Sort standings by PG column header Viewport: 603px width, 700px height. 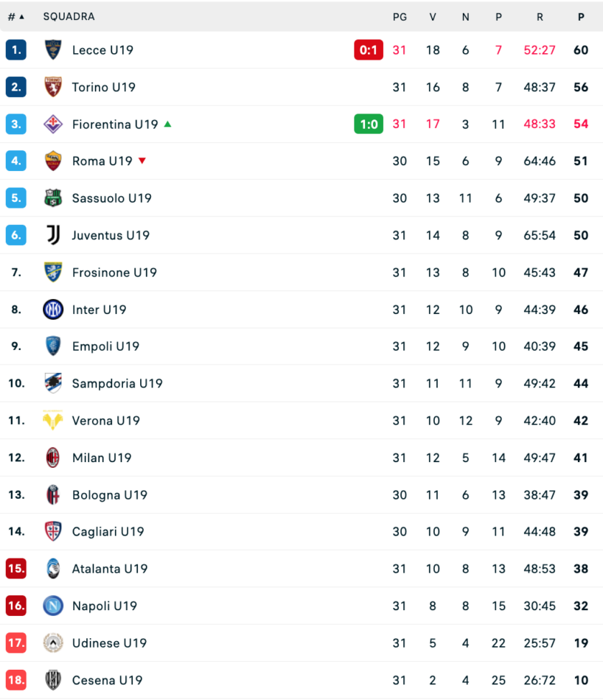point(400,16)
